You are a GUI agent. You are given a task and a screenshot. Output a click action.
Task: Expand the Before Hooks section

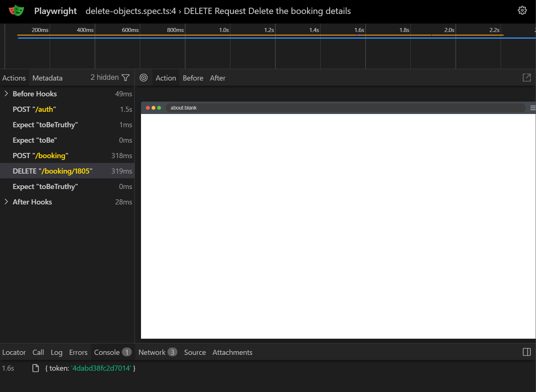[6, 93]
